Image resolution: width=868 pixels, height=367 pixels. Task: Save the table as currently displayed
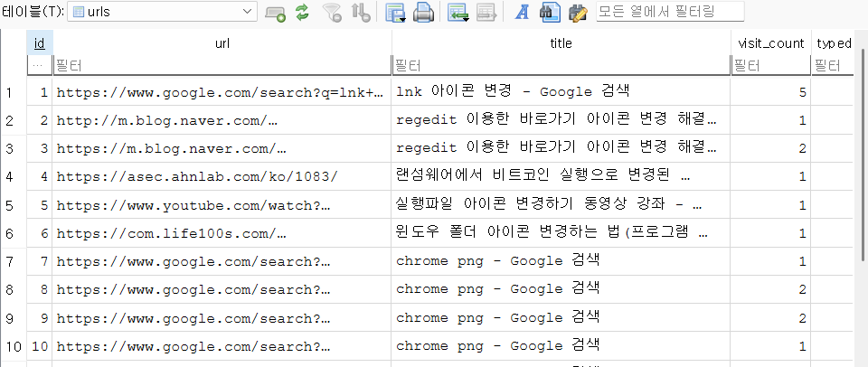click(396, 12)
